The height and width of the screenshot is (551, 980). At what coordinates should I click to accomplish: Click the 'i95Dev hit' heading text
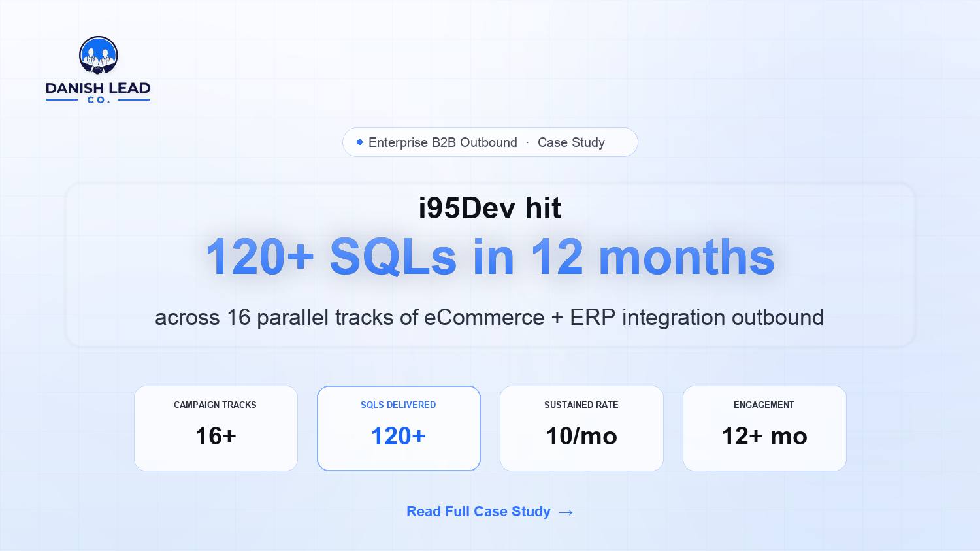[490, 209]
